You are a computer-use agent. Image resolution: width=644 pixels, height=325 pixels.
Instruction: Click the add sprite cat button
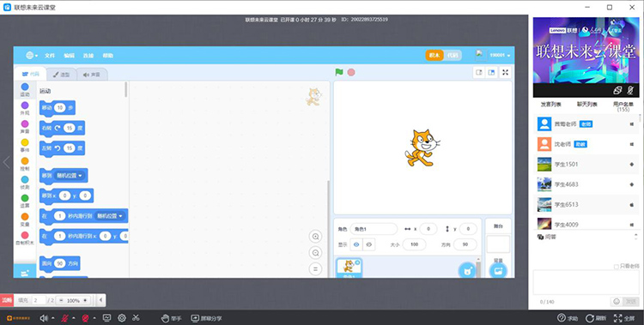(x=466, y=270)
